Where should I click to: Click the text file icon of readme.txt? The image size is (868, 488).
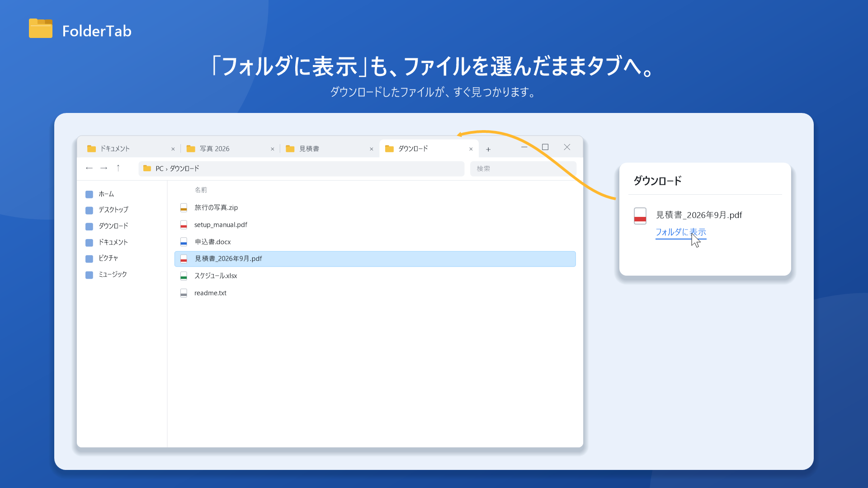184,293
